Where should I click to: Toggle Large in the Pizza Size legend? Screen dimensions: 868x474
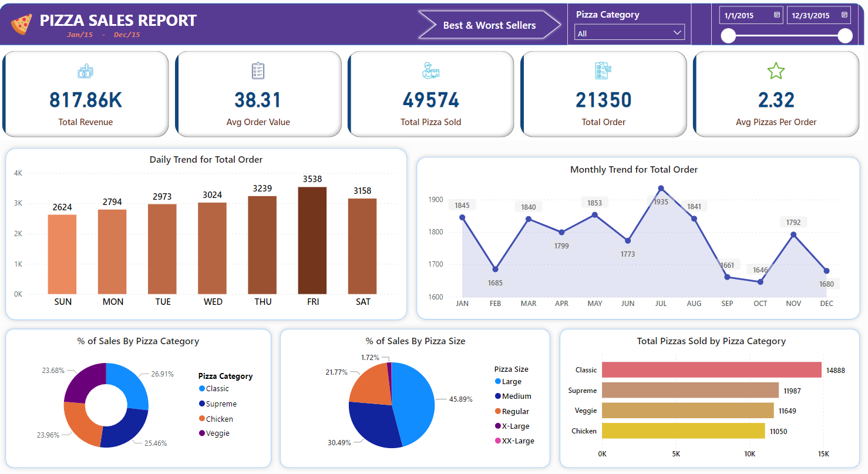pyautogui.click(x=511, y=382)
